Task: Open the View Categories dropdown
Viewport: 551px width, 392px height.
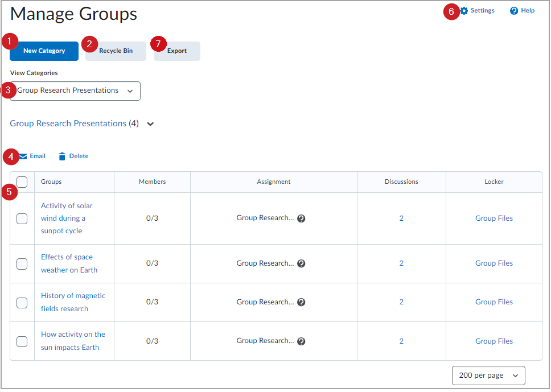Action: [75, 91]
